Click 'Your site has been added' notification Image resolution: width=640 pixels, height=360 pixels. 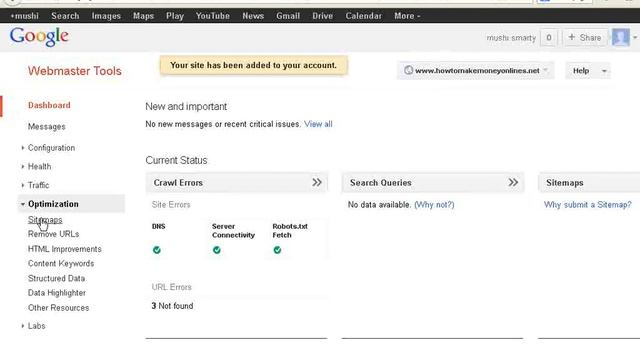(253, 65)
